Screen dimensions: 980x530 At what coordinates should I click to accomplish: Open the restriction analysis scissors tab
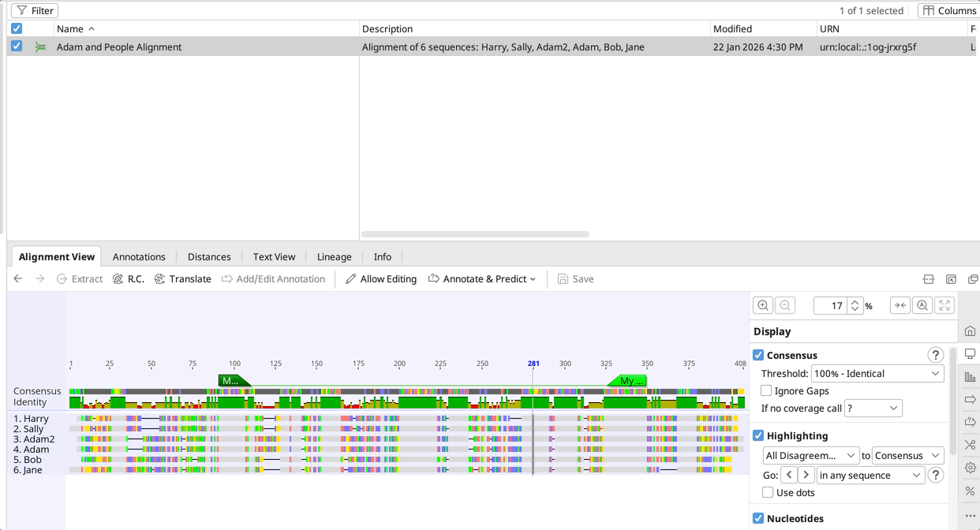tap(970, 445)
